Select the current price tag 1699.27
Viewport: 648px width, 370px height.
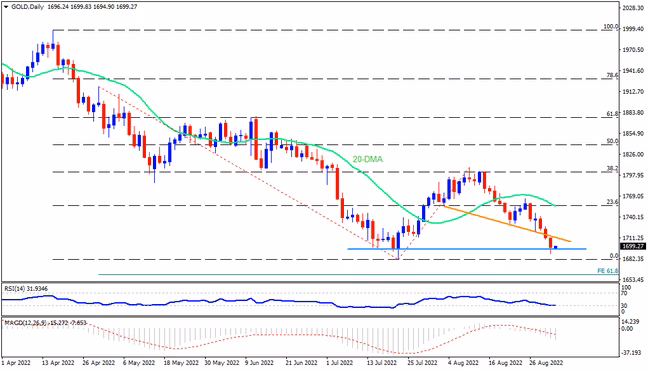633,246
